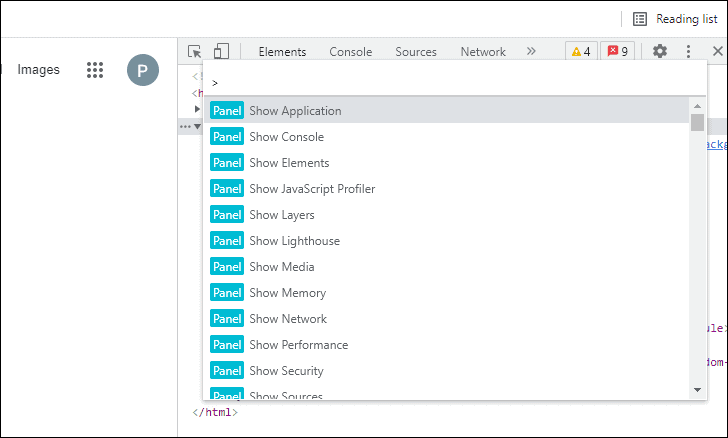Activate the inspect element picker icon
728x438 pixels.
(x=195, y=51)
